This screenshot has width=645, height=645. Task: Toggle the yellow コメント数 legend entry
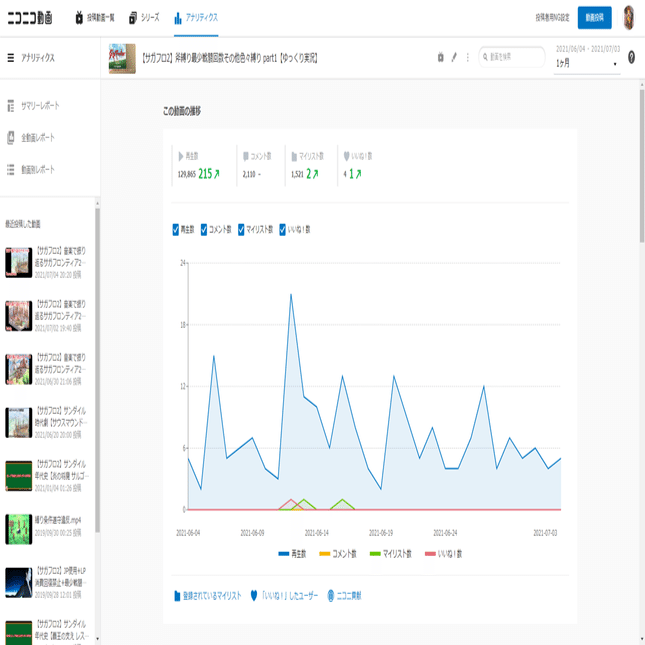[338, 554]
